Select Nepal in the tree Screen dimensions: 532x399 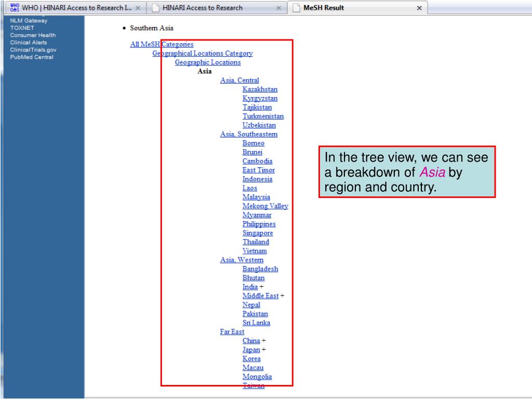[x=251, y=305]
